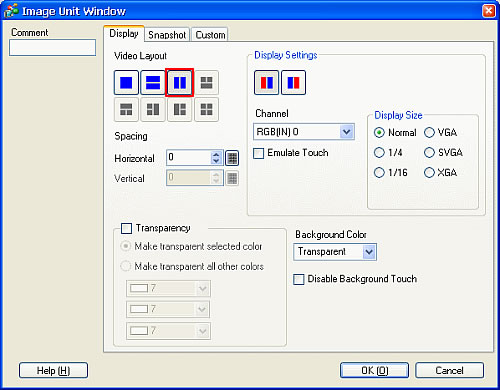This screenshot has height=390, width=500.
Task: Open the grid button beside Horizontal spacing
Action: [x=232, y=158]
